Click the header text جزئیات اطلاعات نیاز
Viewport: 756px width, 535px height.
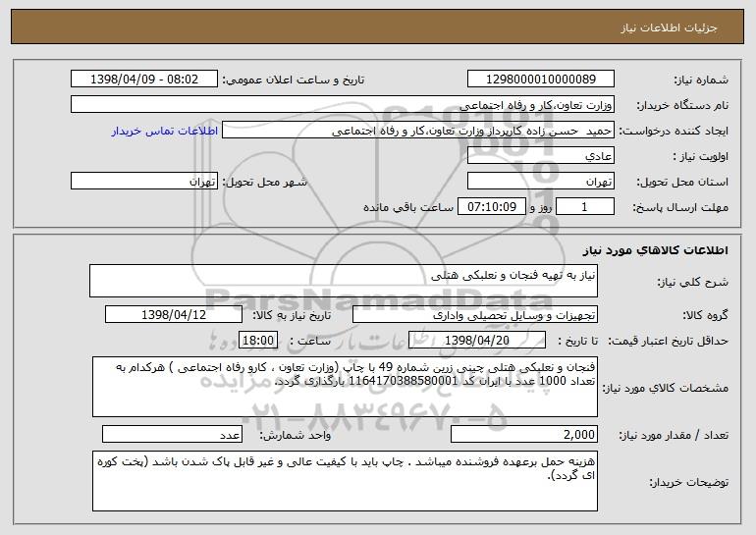(x=670, y=27)
